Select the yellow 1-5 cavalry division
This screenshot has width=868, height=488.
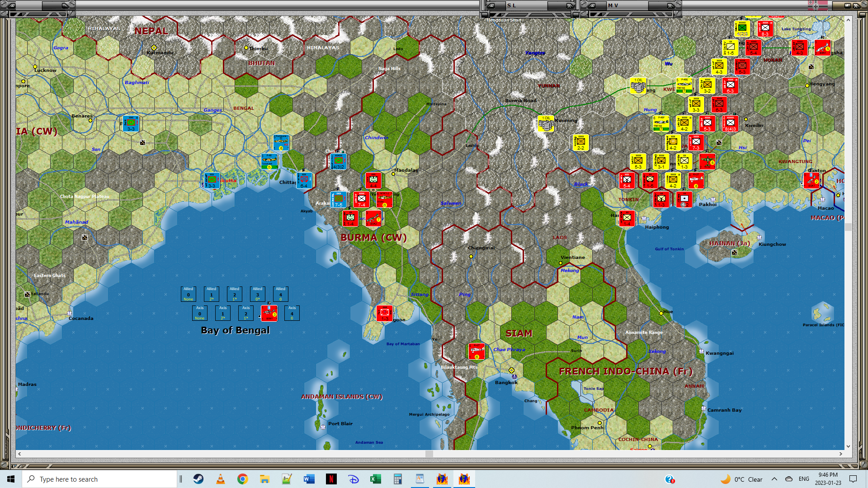(x=730, y=47)
